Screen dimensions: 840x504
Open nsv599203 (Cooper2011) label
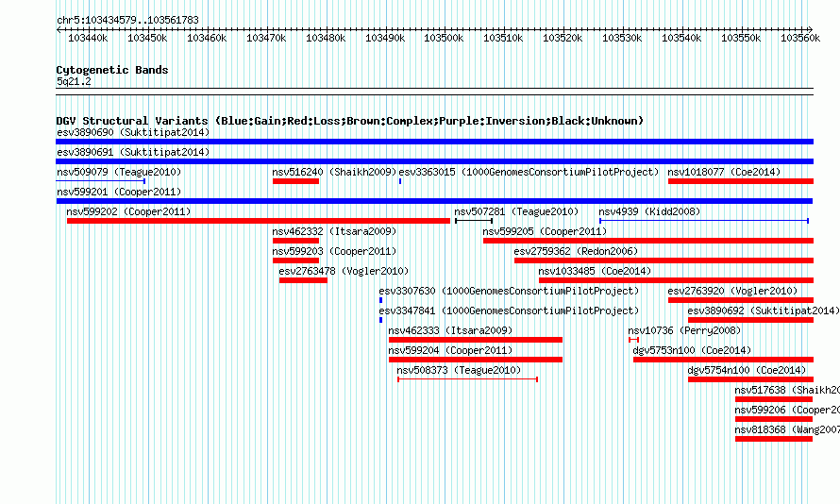click(334, 251)
